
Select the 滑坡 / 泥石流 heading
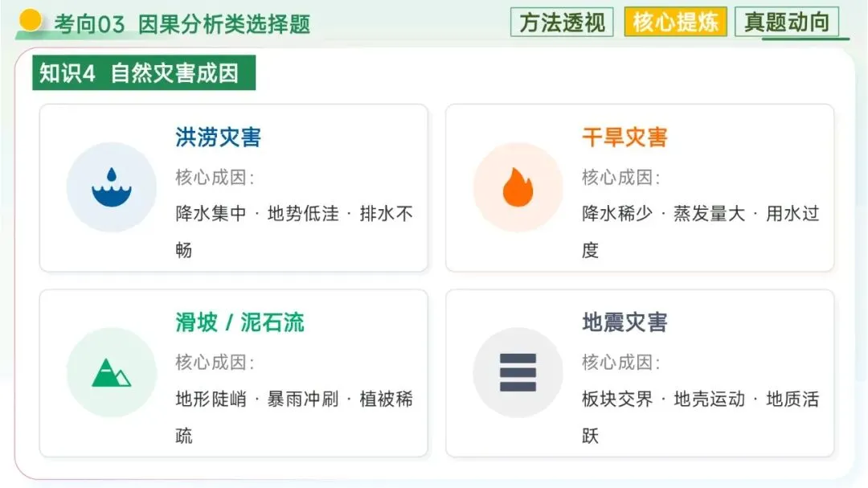(240, 323)
